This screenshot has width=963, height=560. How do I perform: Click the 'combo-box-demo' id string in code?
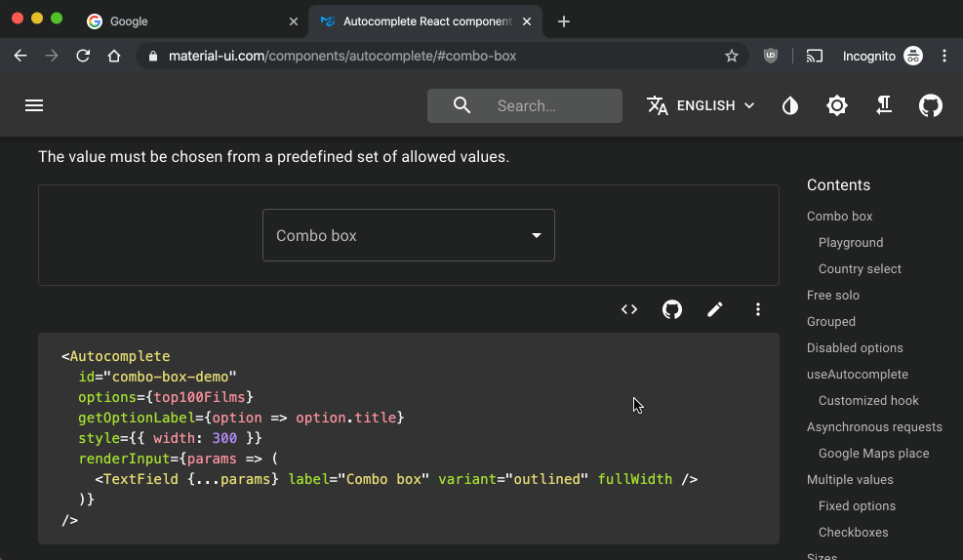click(x=170, y=377)
